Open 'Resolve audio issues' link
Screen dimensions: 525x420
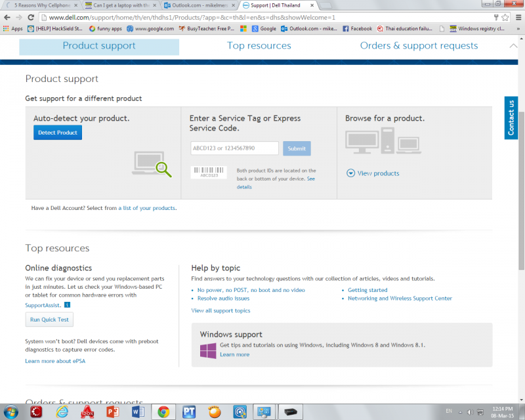coord(223,298)
